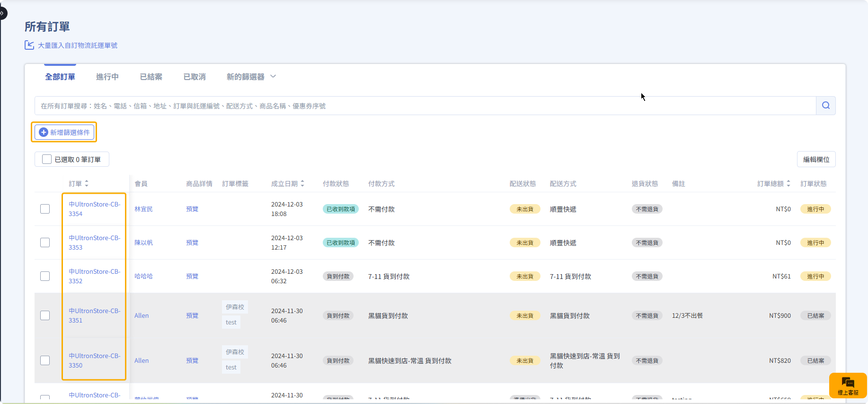The height and width of the screenshot is (404, 868).
Task: Click 預覽 for order 3351
Action: (192, 315)
